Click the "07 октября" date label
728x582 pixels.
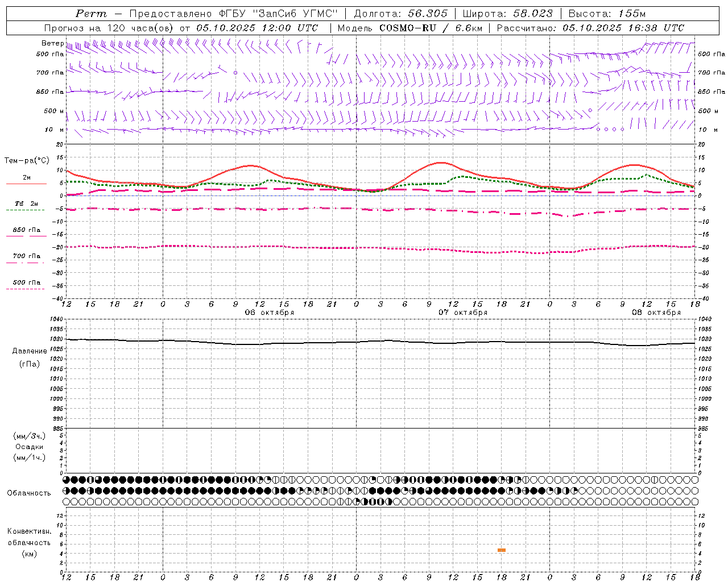click(x=462, y=313)
